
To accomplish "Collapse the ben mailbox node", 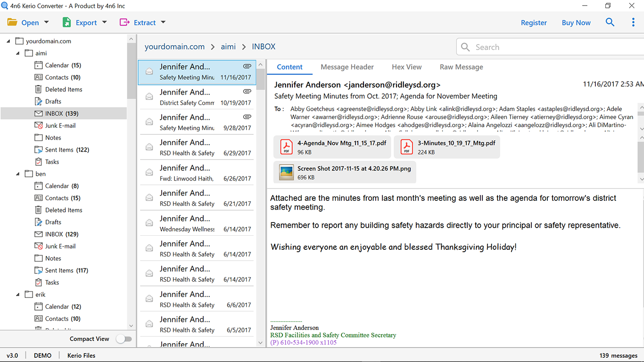I will click(18, 174).
